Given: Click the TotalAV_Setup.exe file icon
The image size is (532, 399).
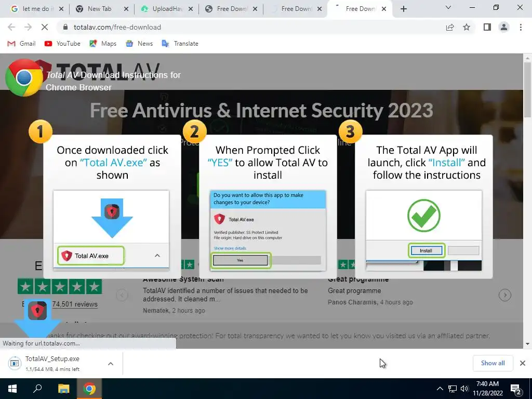Looking at the screenshot, I should click(15, 363).
